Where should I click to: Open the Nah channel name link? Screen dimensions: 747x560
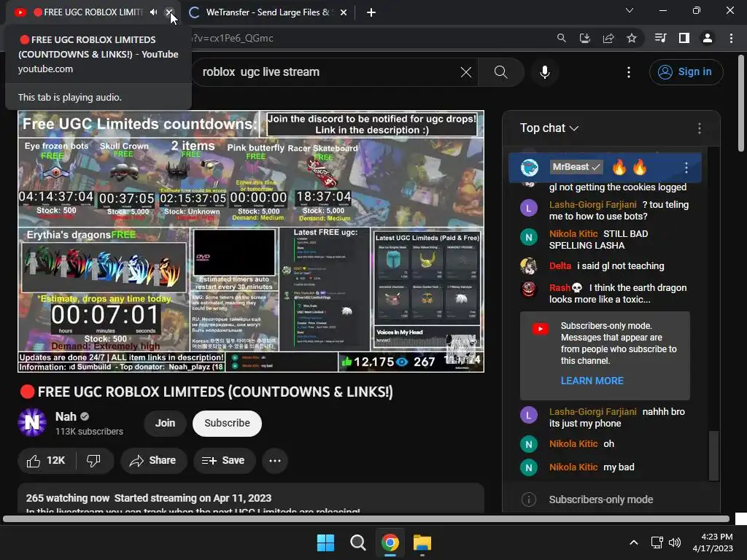(66, 416)
